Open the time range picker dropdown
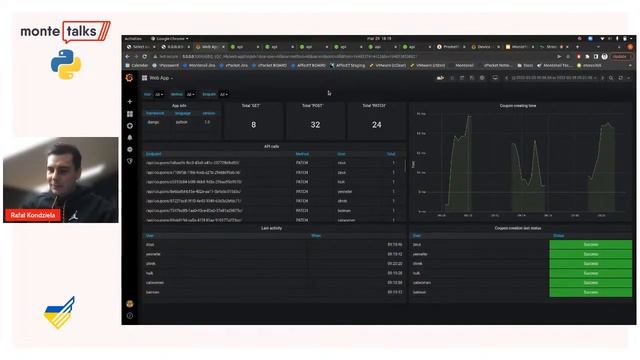The height and width of the screenshot is (360, 640). coord(554,78)
